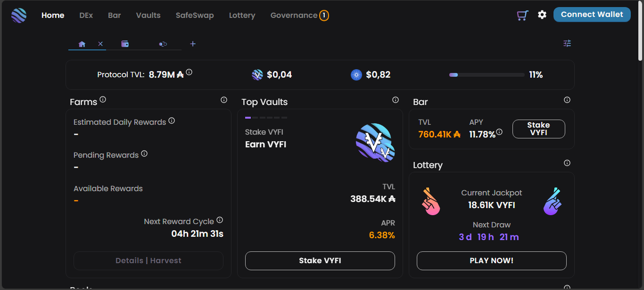
Task: Select the home dashboard tab icon
Action: 82,44
